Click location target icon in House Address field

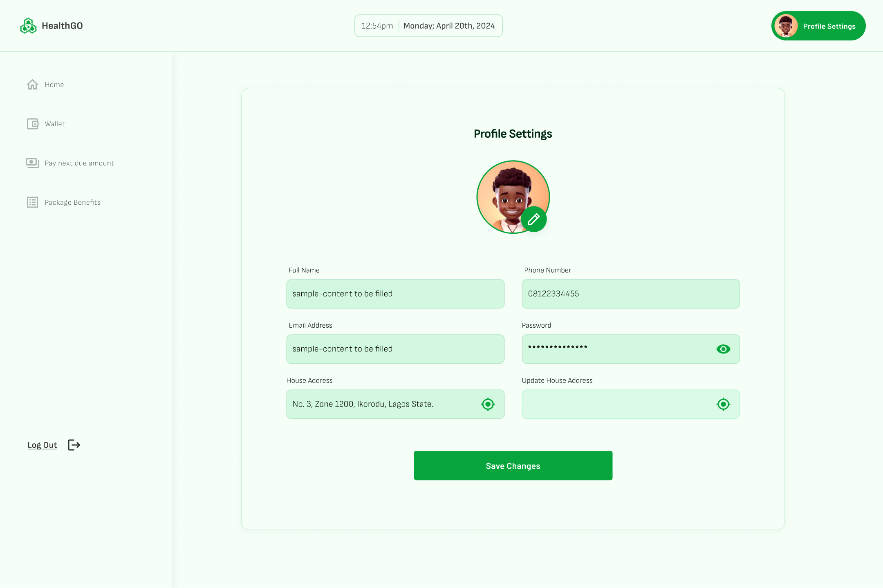coord(488,404)
